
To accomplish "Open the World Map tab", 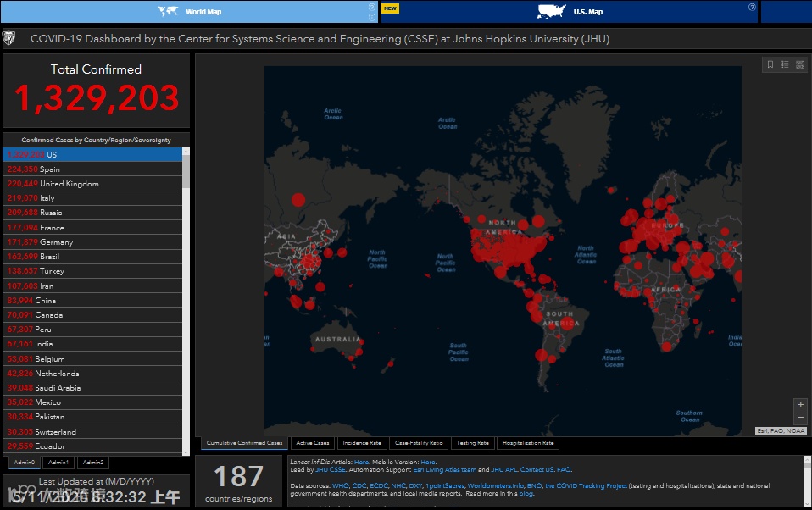I will point(190,11).
